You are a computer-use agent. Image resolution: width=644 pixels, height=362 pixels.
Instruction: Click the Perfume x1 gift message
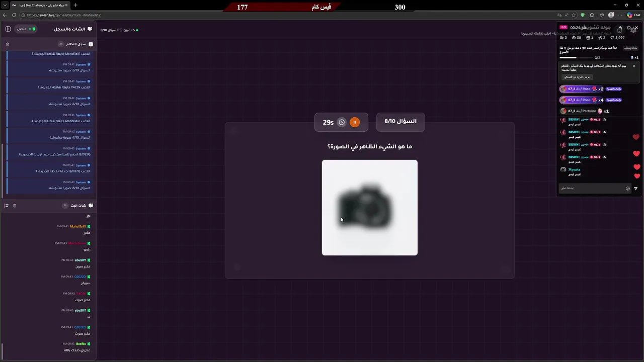(585, 111)
